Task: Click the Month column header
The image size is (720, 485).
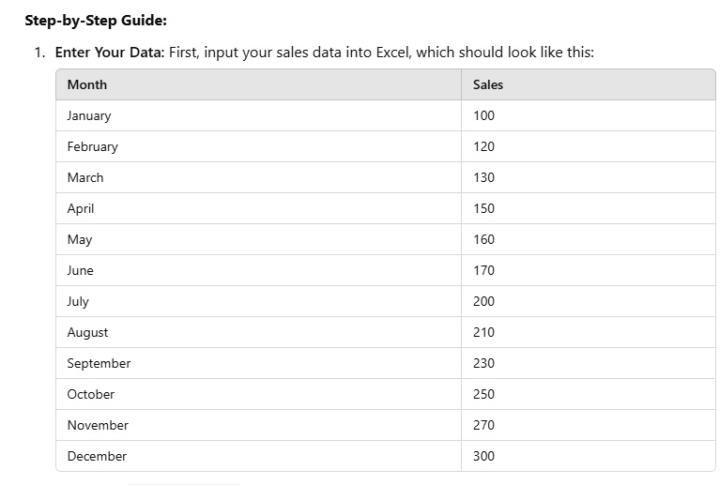Action: pyautogui.click(x=87, y=85)
